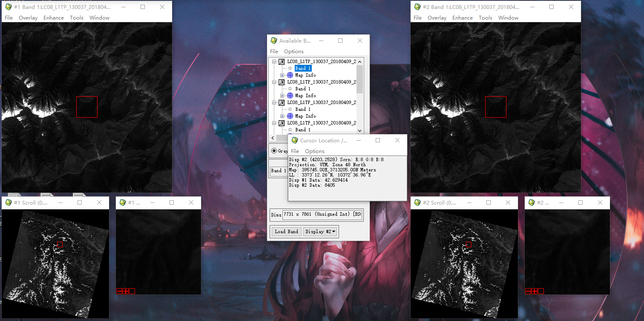Check the Band 1 box under the second dataset
This screenshot has height=321, width=644.
click(290, 89)
